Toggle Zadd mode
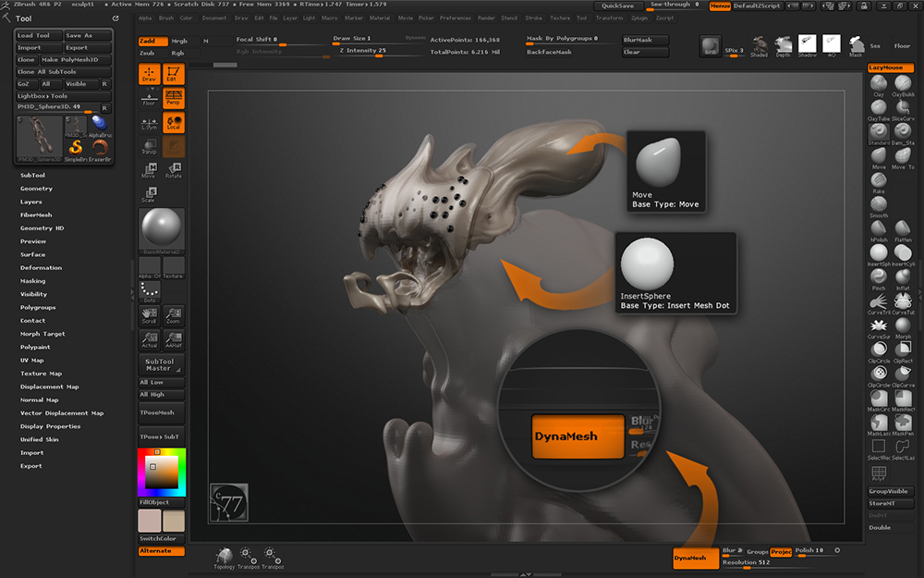 [x=152, y=42]
